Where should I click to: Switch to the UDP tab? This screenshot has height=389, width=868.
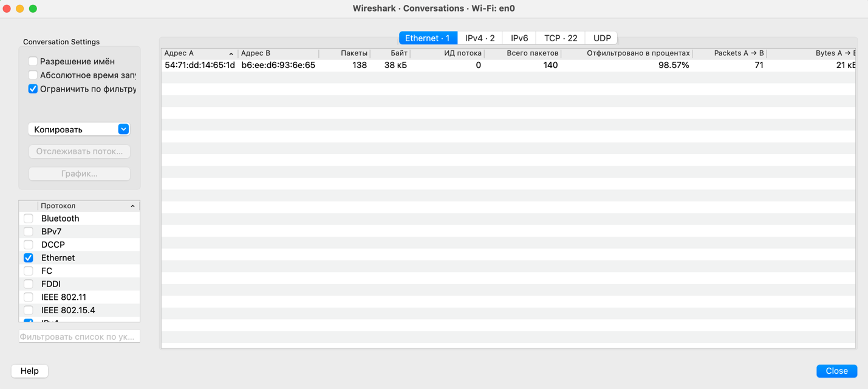tap(601, 38)
